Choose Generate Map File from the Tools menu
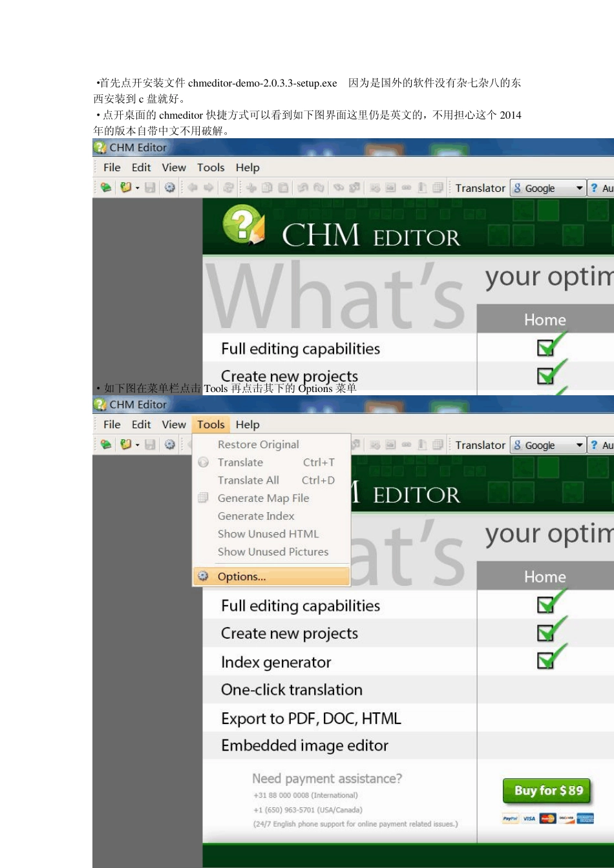 (271, 498)
